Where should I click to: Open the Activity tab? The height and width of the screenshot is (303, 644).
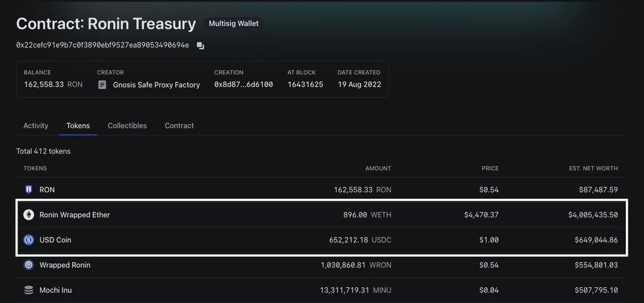tap(36, 126)
